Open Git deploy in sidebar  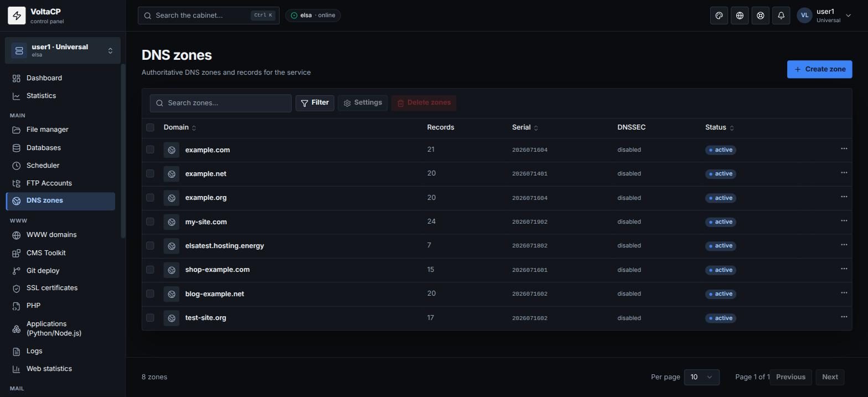tap(60, 271)
